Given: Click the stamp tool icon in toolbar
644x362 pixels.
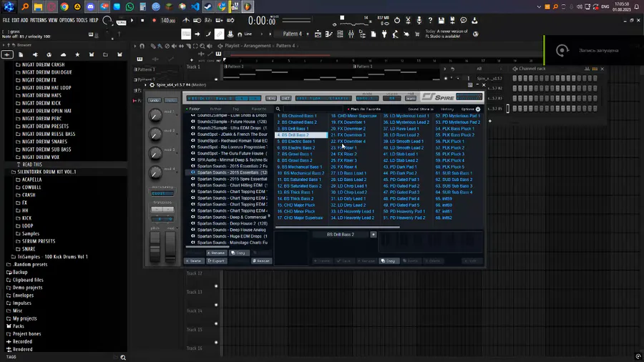Looking at the screenshot, I should pyautogui.click(x=230, y=34).
